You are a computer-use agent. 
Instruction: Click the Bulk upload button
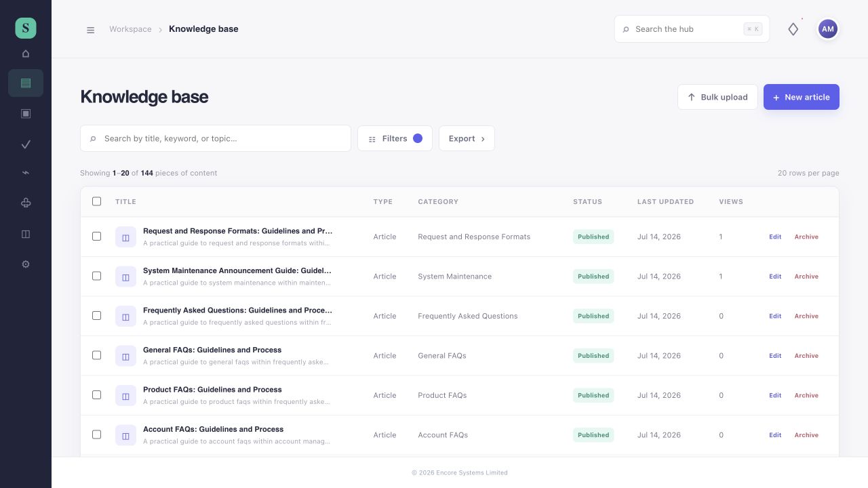pyautogui.click(x=717, y=97)
